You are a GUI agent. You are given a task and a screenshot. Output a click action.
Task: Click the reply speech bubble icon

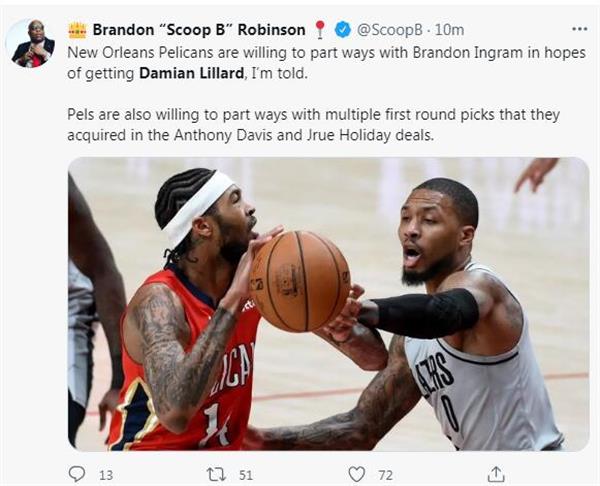(x=77, y=474)
